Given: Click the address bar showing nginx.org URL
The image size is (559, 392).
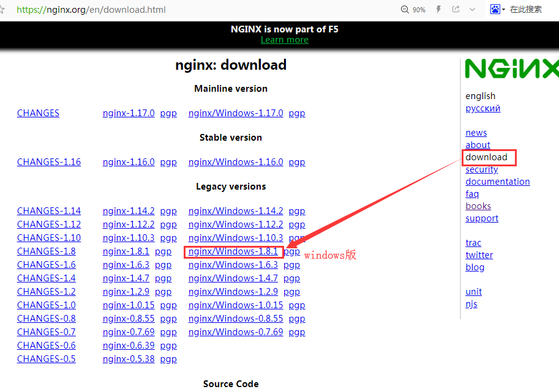Looking at the screenshot, I should (x=92, y=9).
